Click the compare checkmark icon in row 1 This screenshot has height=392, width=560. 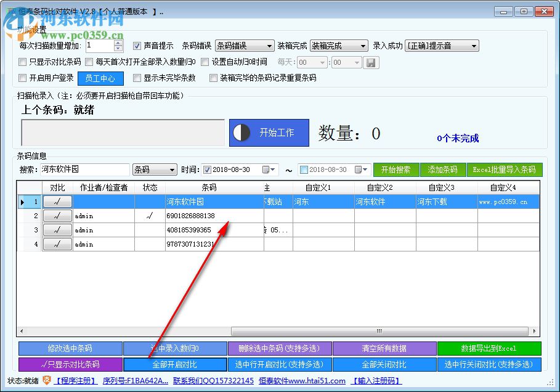coord(57,201)
